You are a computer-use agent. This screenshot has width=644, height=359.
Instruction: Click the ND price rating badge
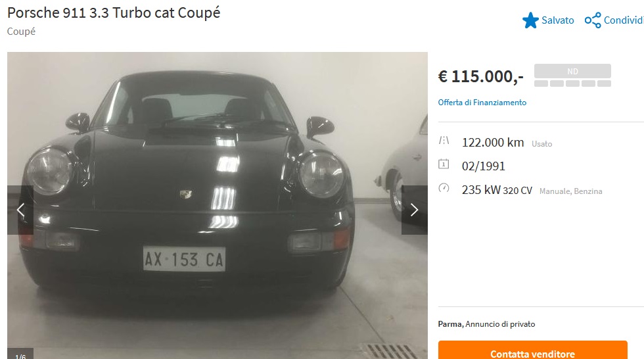click(x=572, y=71)
